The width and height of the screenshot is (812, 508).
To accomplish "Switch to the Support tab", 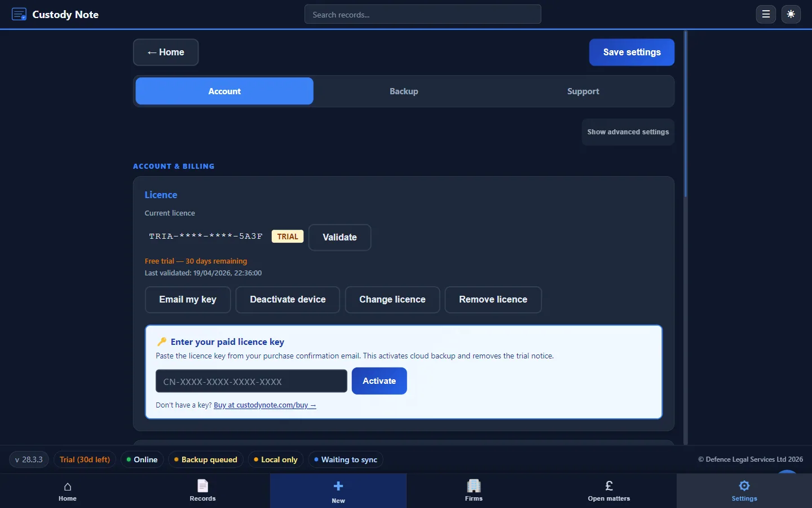I will [x=583, y=91].
